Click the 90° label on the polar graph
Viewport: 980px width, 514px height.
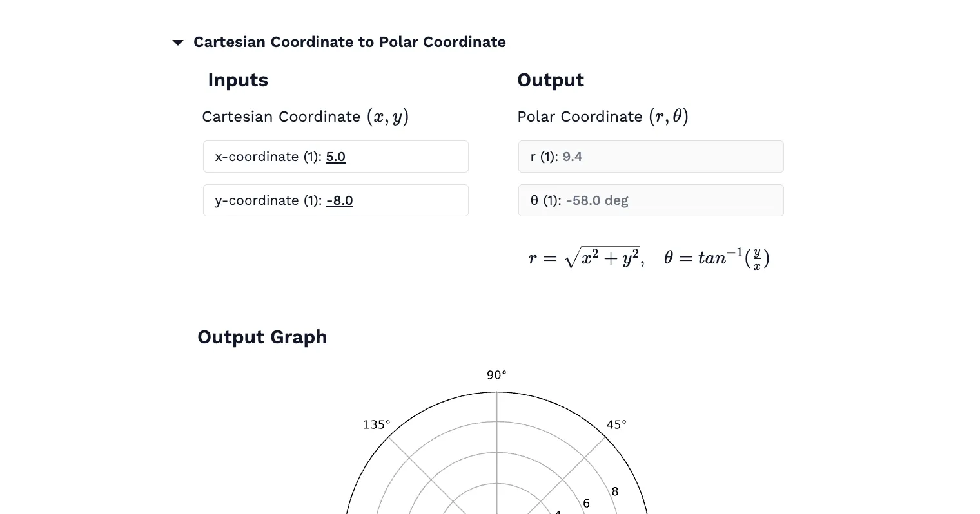pos(496,374)
